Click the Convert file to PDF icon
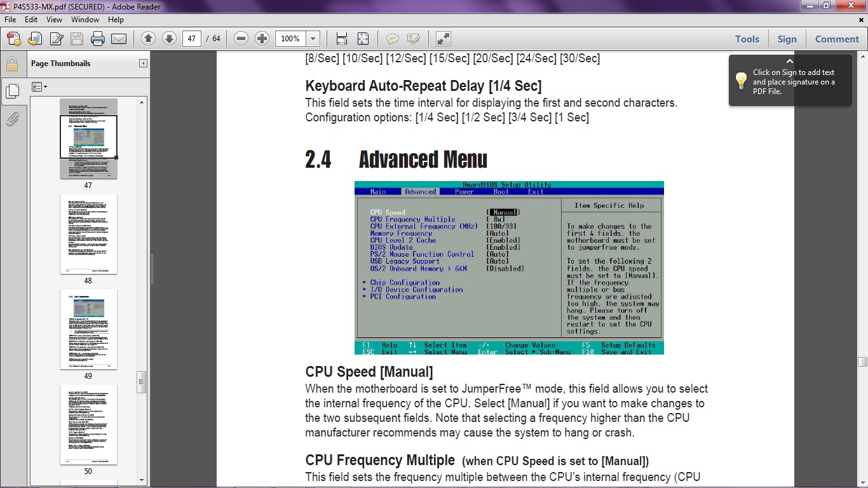This screenshot has width=868, height=488. pyautogui.click(x=35, y=39)
